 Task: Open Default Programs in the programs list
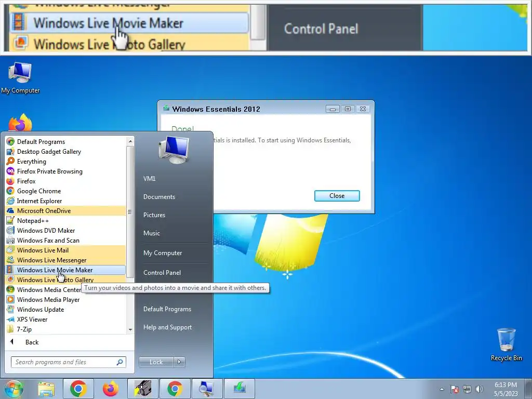tap(66, 142)
